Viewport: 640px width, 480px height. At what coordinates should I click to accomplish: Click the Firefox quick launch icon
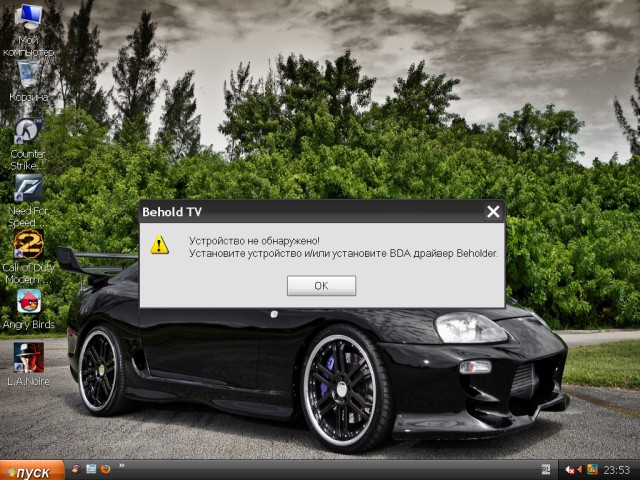click(105, 468)
